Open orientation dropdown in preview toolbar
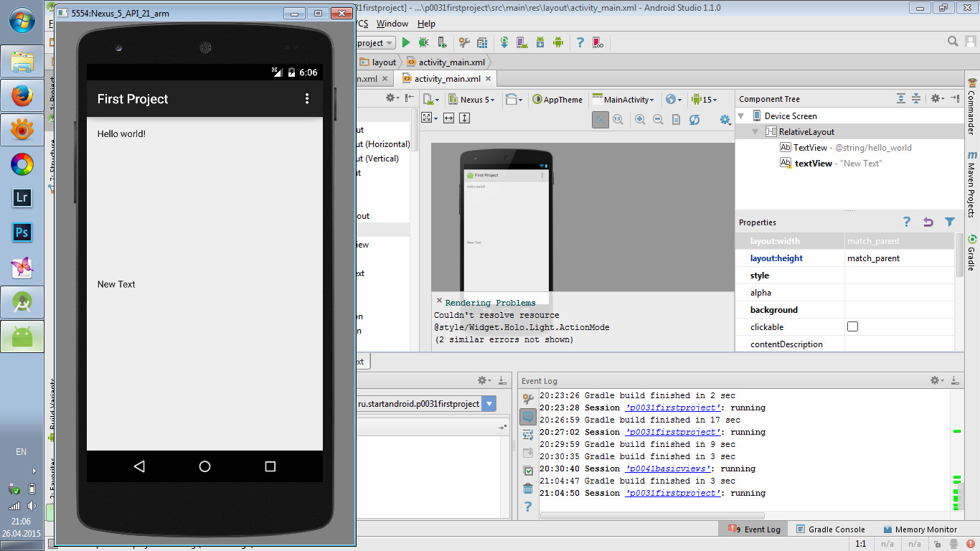980x551 pixels. [x=514, y=100]
